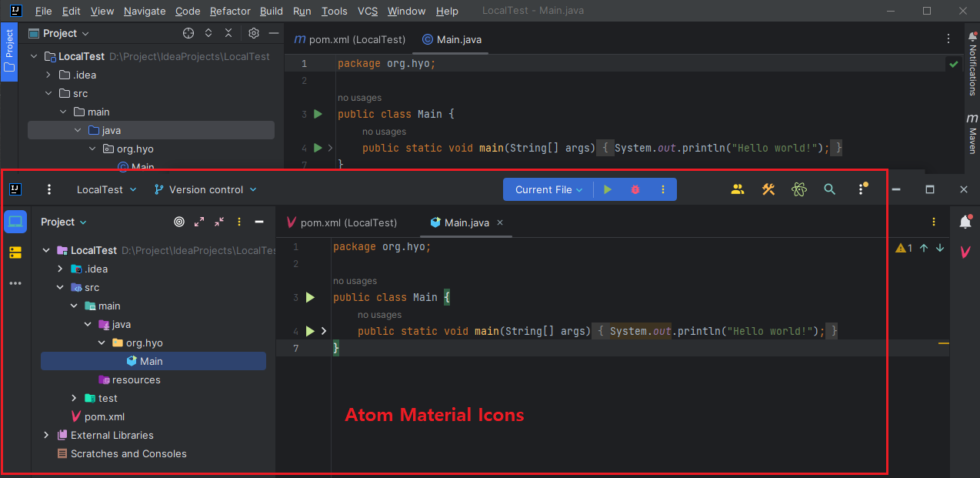Open more run actions beside debug icon

pos(662,189)
